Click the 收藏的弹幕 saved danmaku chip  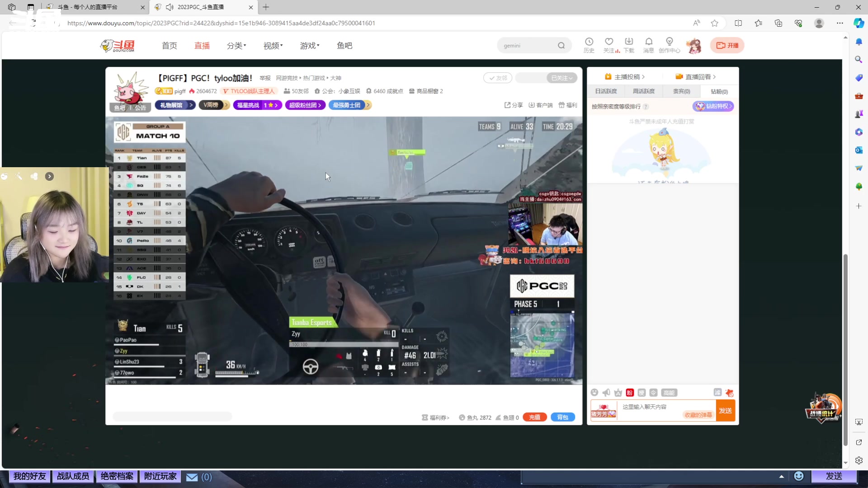(x=698, y=415)
